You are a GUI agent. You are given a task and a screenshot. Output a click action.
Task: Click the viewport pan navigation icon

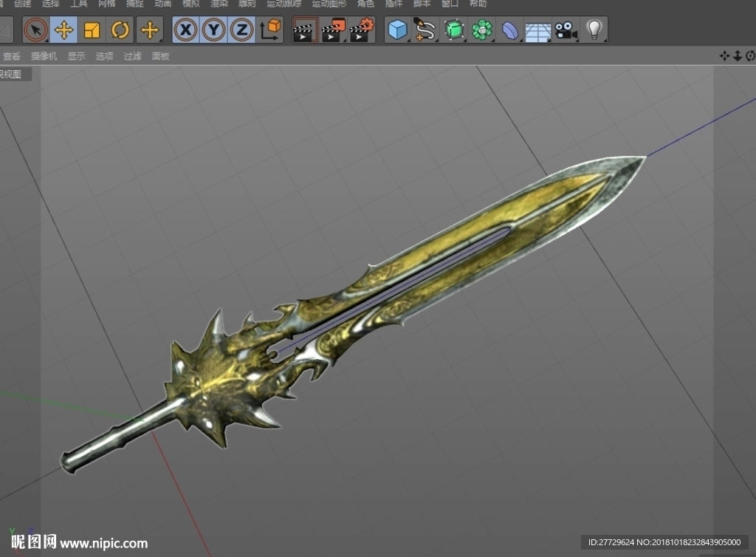click(724, 56)
